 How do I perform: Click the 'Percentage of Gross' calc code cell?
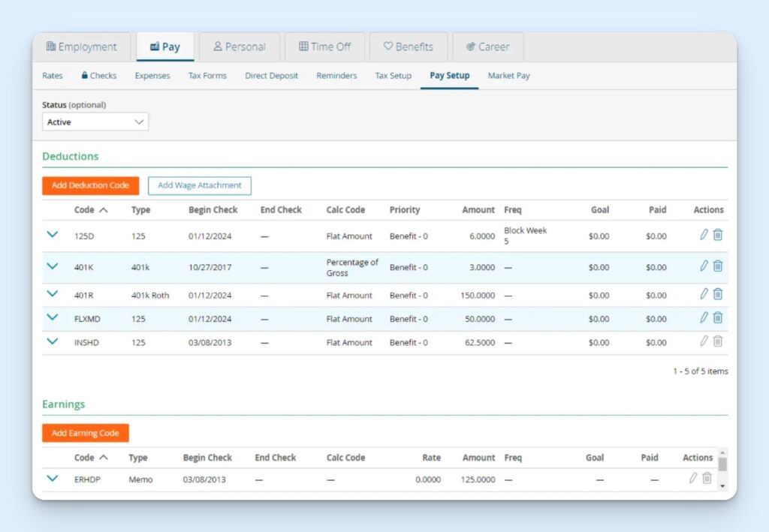(352, 267)
